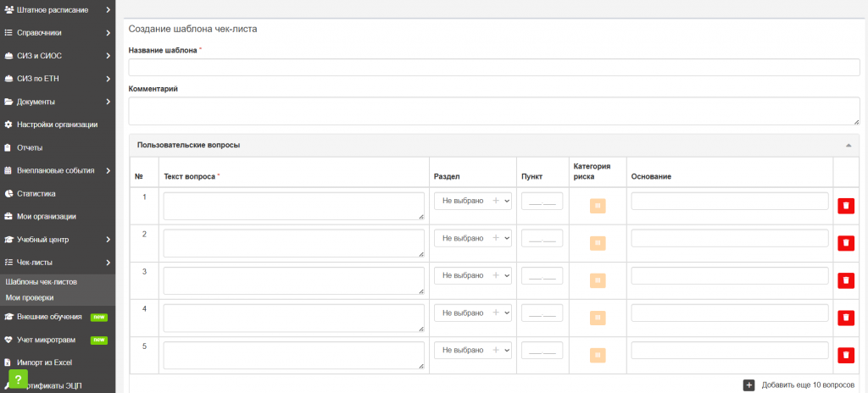Open the Раздел dropdown in row 4
The image size is (868, 393).
point(473,313)
